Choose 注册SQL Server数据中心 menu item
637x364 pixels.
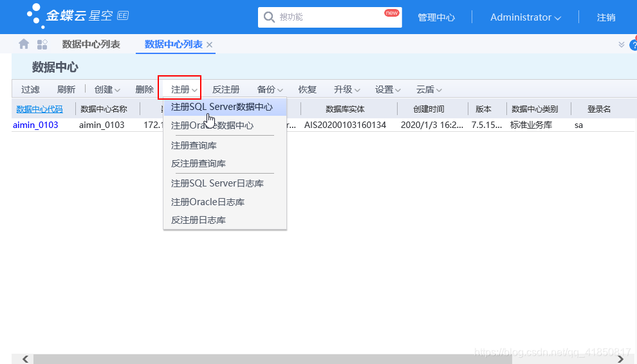tap(225, 107)
